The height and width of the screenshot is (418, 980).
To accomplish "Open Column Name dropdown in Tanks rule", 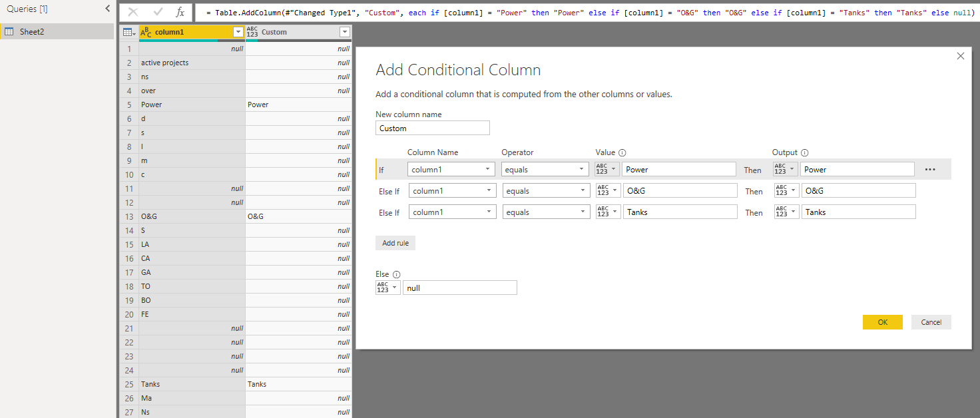I will tap(453, 212).
